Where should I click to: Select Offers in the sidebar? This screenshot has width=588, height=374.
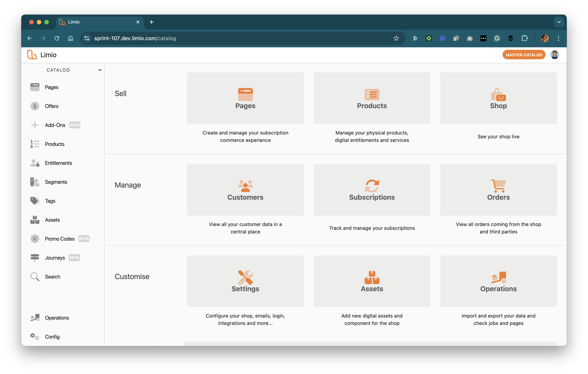tap(52, 106)
